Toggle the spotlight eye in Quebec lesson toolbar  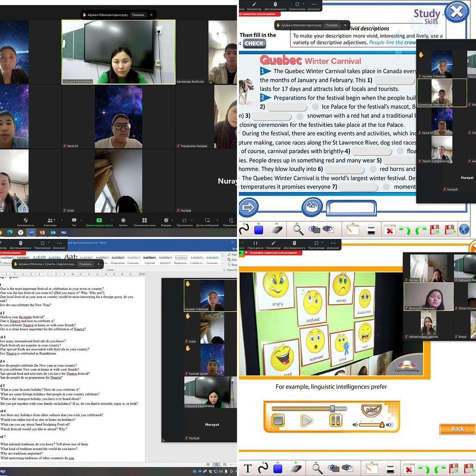pos(314,229)
